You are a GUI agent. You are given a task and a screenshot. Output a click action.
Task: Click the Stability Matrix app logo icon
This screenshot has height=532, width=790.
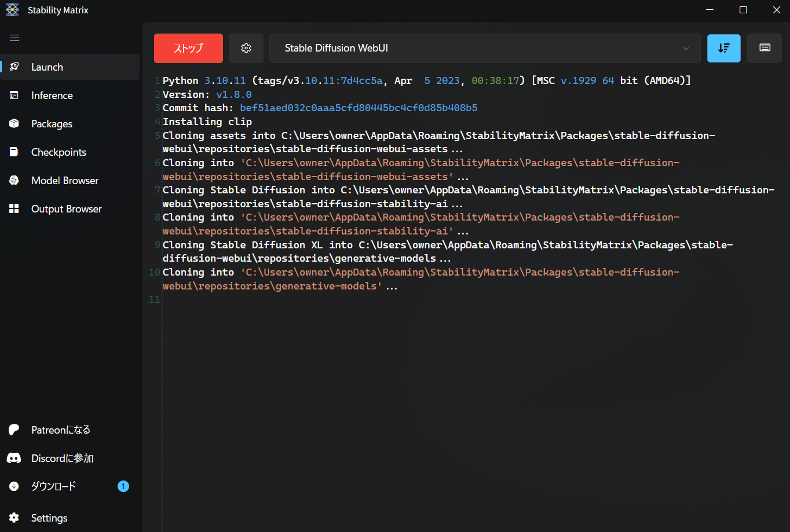12,10
